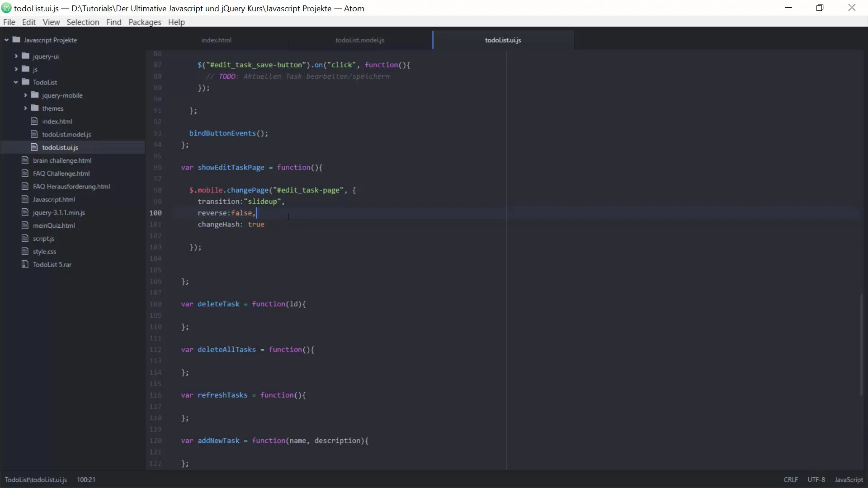Open script.js in the tree

coord(43,239)
